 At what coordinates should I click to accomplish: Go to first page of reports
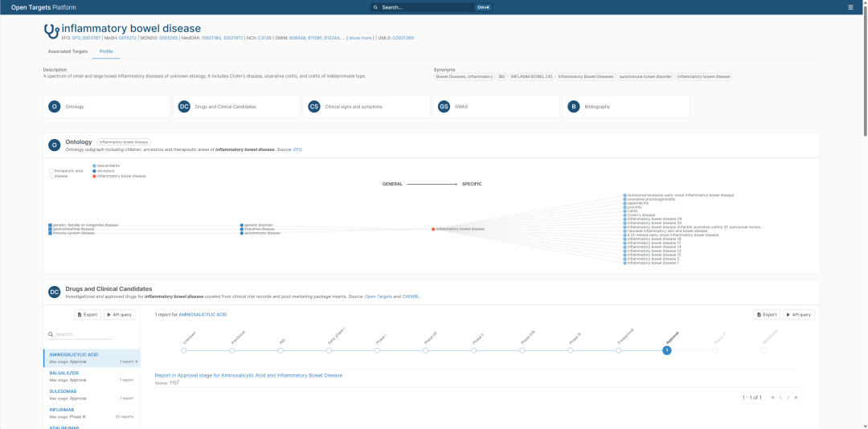point(773,398)
